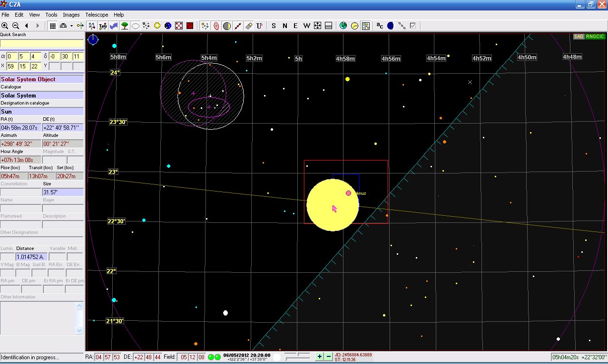Viewport: 608px width, 364px height.
Task: Click the zoom out magnifier icon
Action: pyautogui.click(x=16, y=26)
